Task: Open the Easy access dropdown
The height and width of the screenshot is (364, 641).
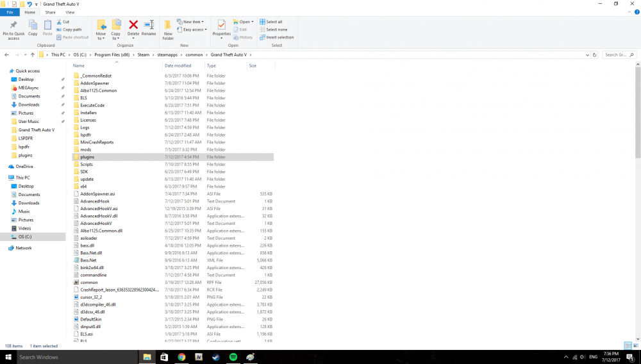Action: pos(192,29)
